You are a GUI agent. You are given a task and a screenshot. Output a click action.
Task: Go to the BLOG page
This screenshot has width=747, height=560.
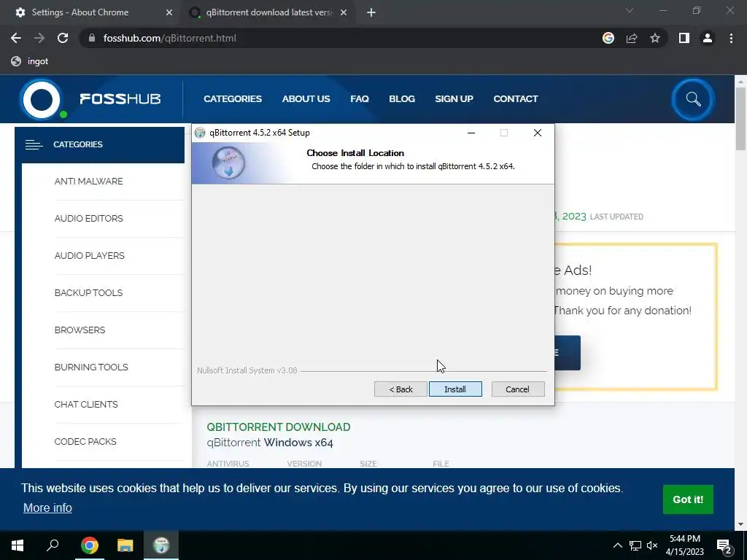point(402,99)
